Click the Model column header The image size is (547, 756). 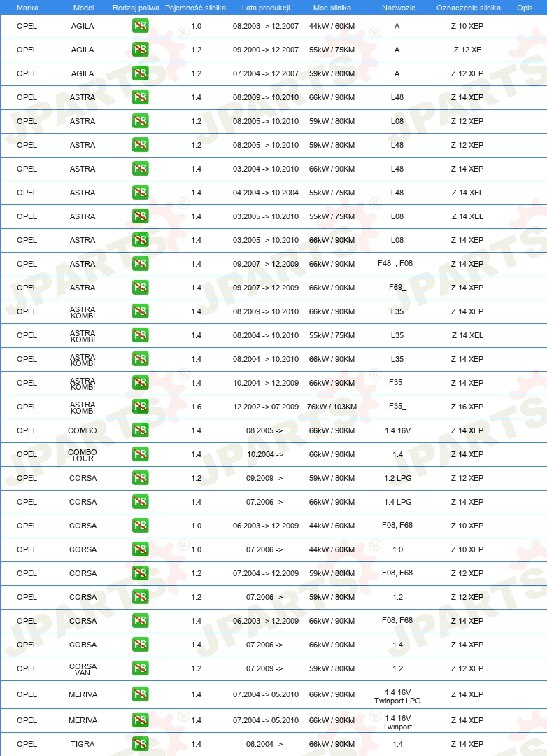(83, 8)
